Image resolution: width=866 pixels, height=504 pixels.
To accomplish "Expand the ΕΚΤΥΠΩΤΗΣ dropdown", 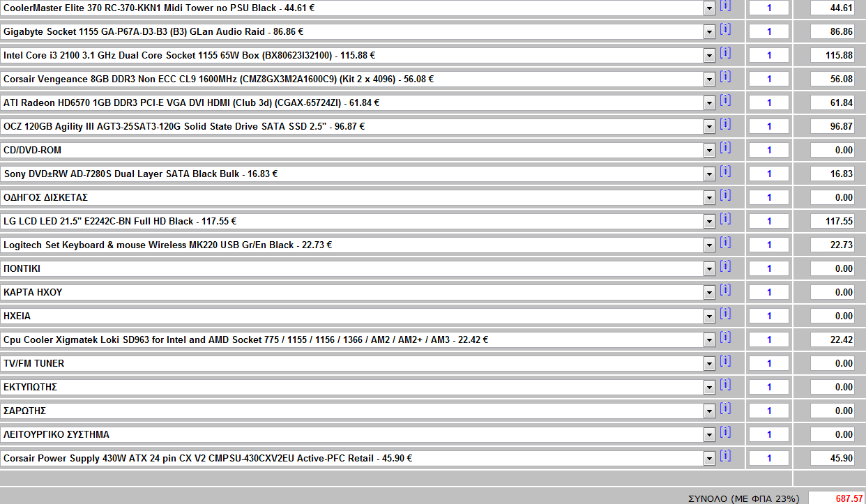I will coord(710,388).
